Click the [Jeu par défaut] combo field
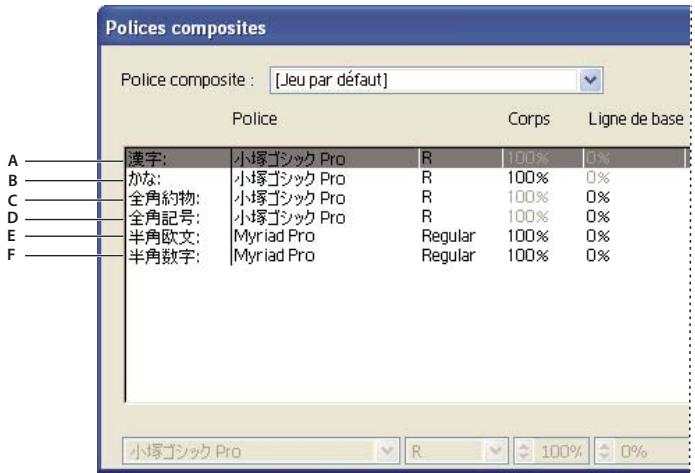695x473 pixels. tap(436, 80)
